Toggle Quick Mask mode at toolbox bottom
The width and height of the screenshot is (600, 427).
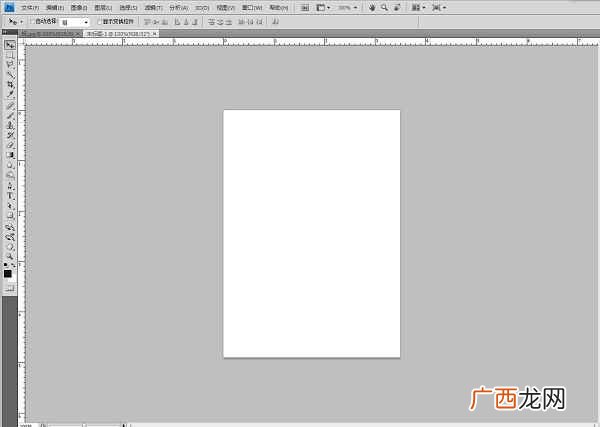(x=11, y=288)
